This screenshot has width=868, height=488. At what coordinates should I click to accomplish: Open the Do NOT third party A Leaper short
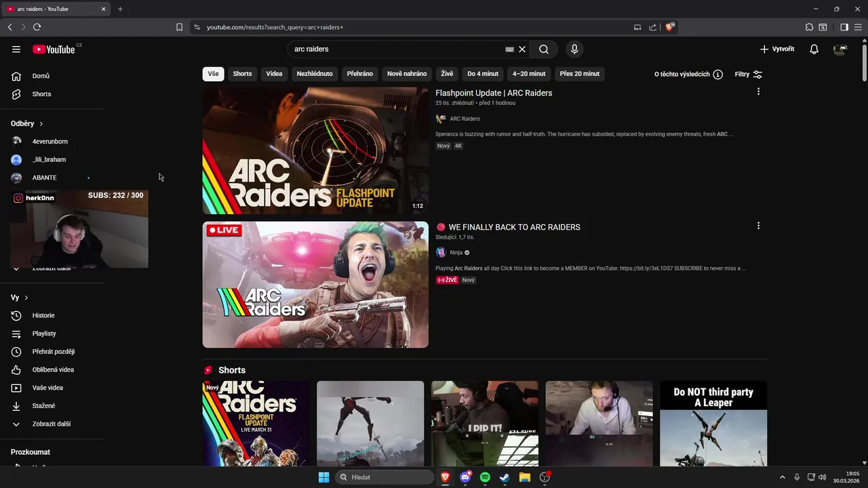click(x=713, y=424)
